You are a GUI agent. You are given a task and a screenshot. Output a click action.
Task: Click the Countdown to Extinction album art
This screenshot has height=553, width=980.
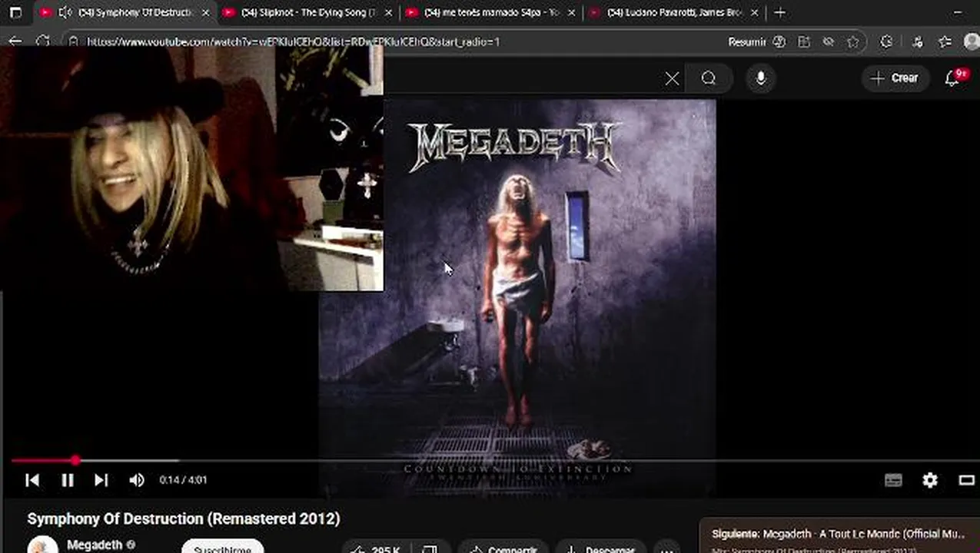(517, 297)
